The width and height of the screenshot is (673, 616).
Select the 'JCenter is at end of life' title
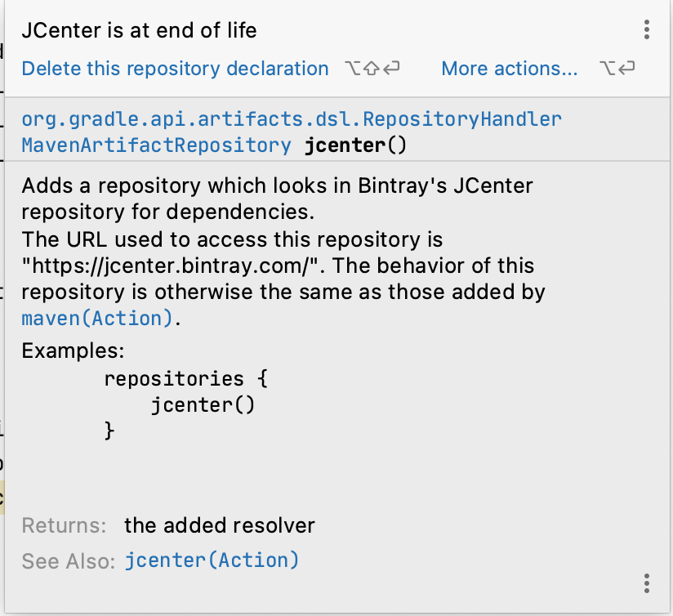(139, 30)
